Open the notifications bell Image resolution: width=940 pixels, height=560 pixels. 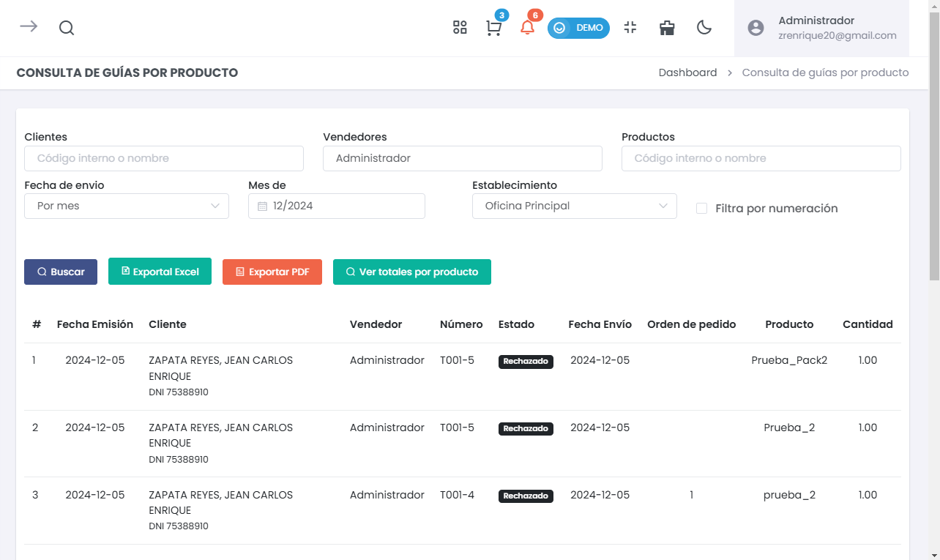(x=527, y=28)
